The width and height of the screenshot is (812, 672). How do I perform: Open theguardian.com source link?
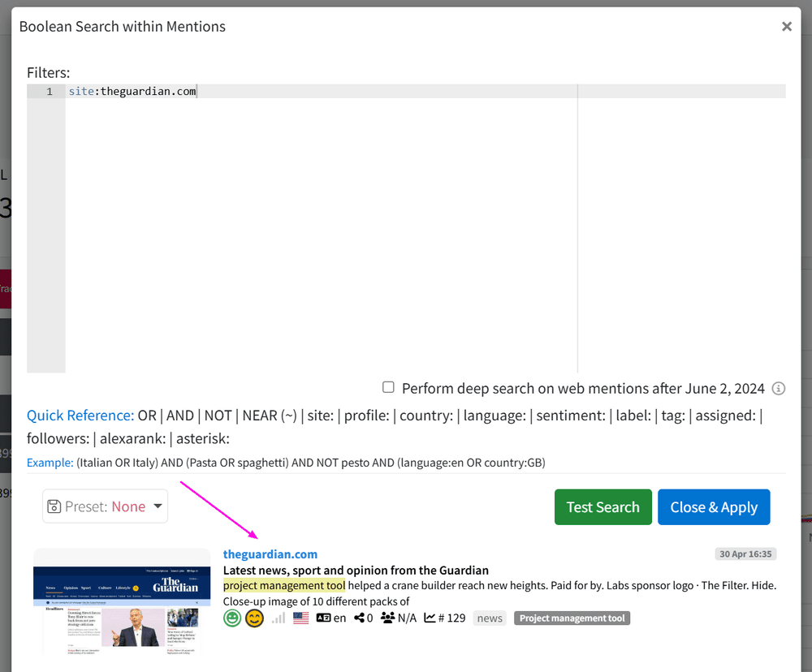270,554
